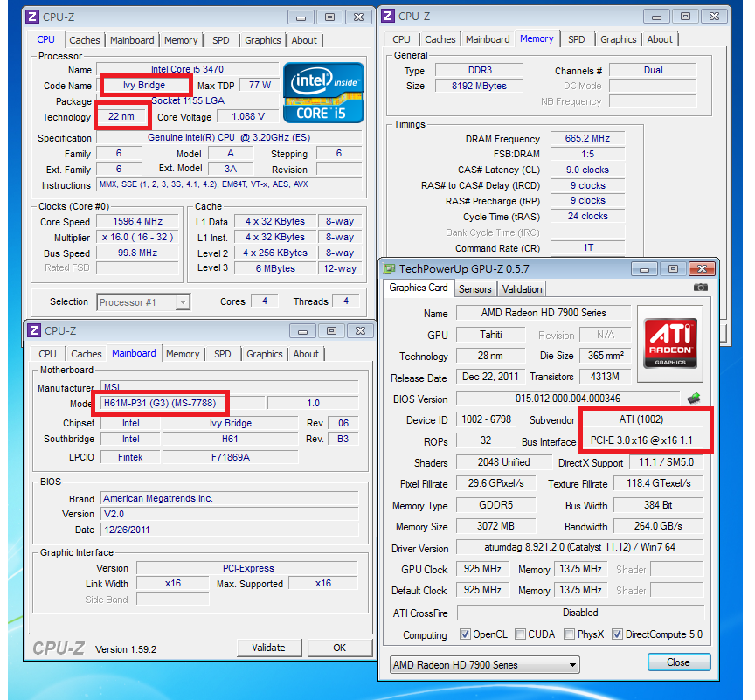The width and height of the screenshot is (755, 700).
Task: Click the GPU-Z title bar app icon
Action: [x=389, y=268]
